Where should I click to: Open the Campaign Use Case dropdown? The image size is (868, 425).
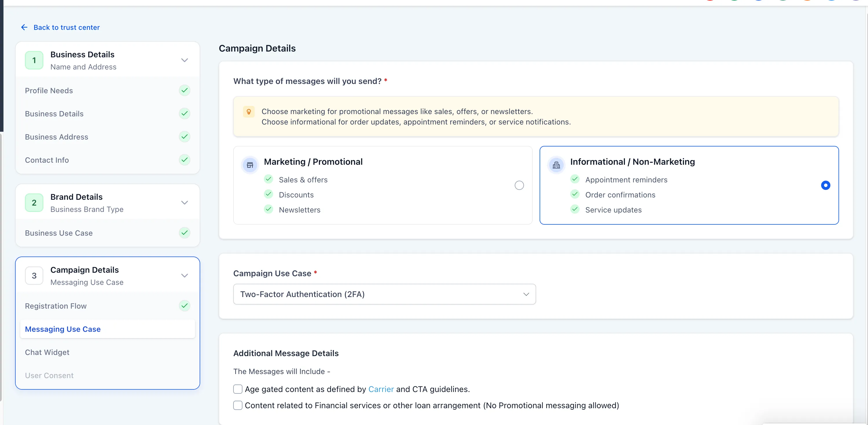pos(385,294)
